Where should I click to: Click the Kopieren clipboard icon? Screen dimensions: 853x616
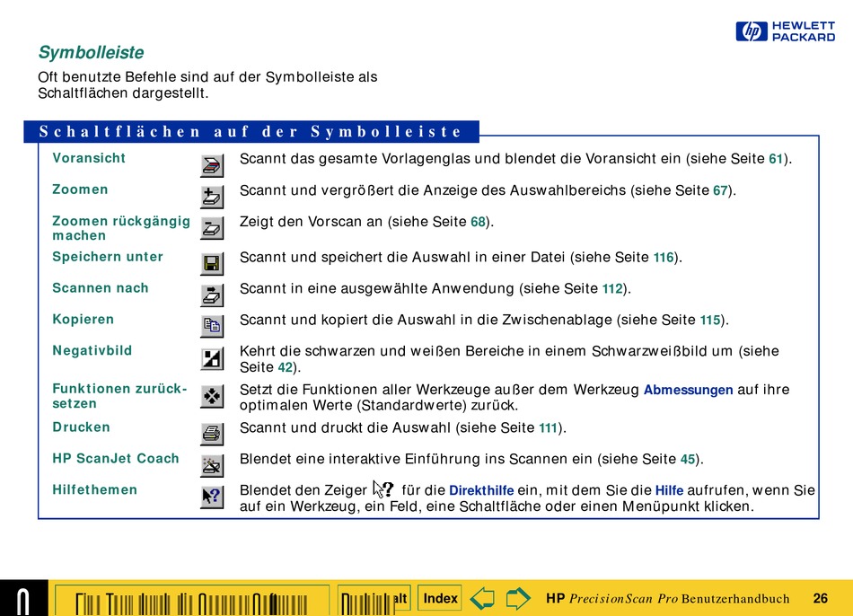click(x=212, y=327)
